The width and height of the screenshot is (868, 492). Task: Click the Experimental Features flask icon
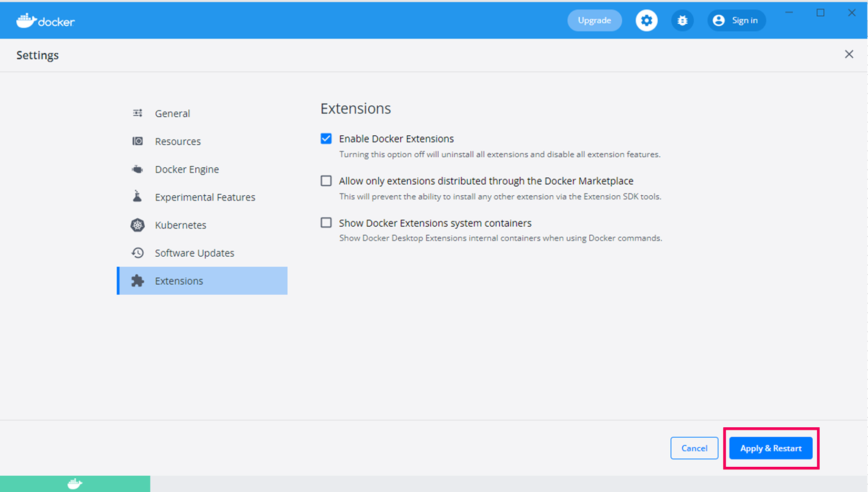click(x=137, y=196)
